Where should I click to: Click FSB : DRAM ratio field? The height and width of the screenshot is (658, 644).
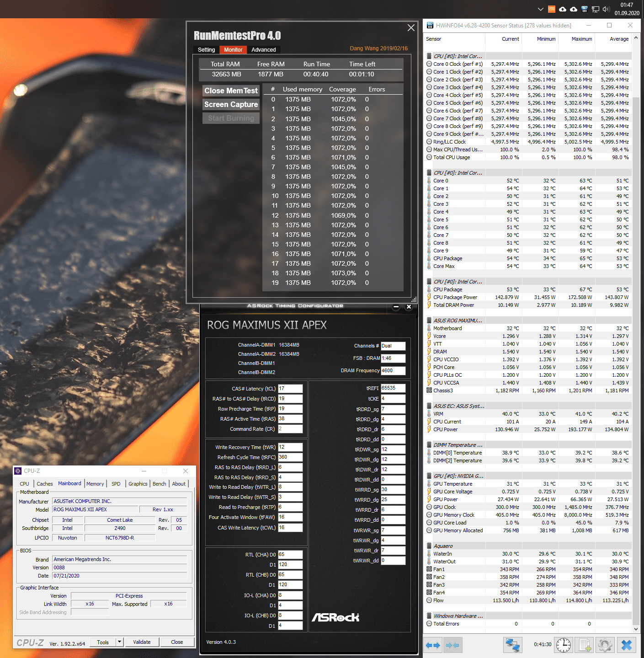click(x=393, y=358)
